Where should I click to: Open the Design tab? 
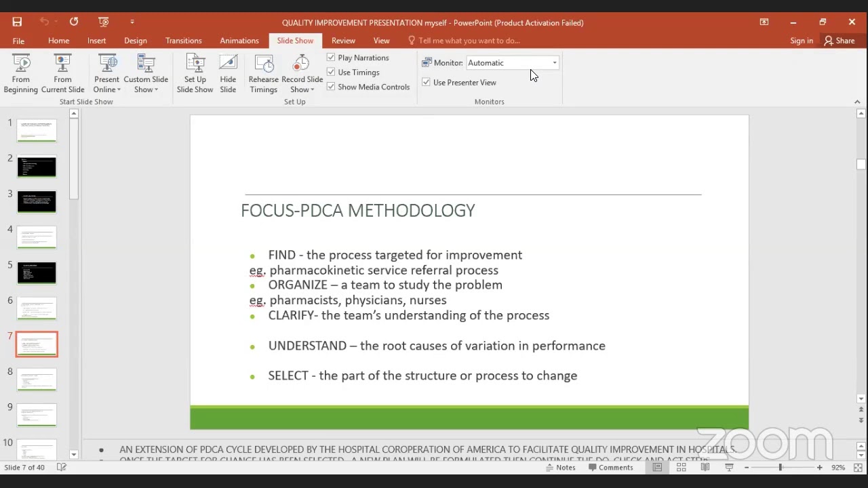136,41
